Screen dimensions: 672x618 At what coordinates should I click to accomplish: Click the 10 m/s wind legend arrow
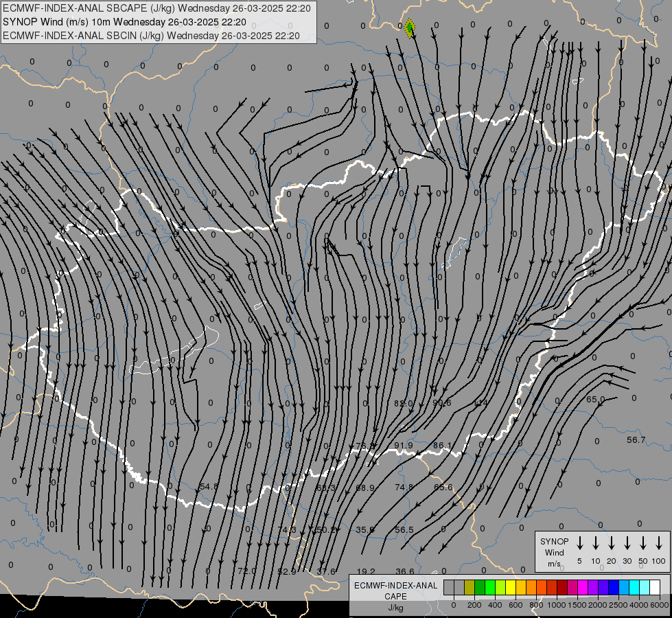pos(596,543)
